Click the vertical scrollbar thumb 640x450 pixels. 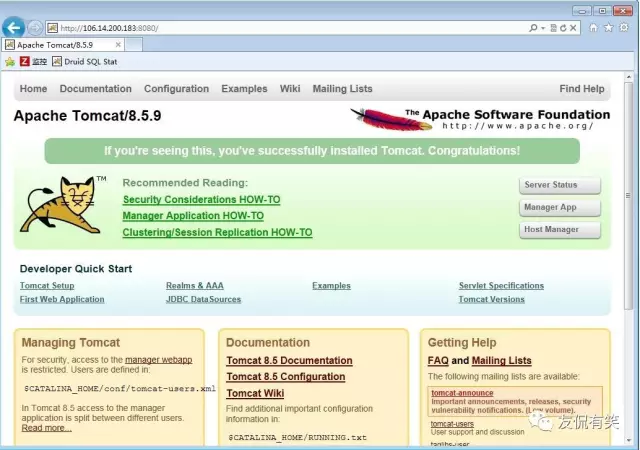coord(629,196)
